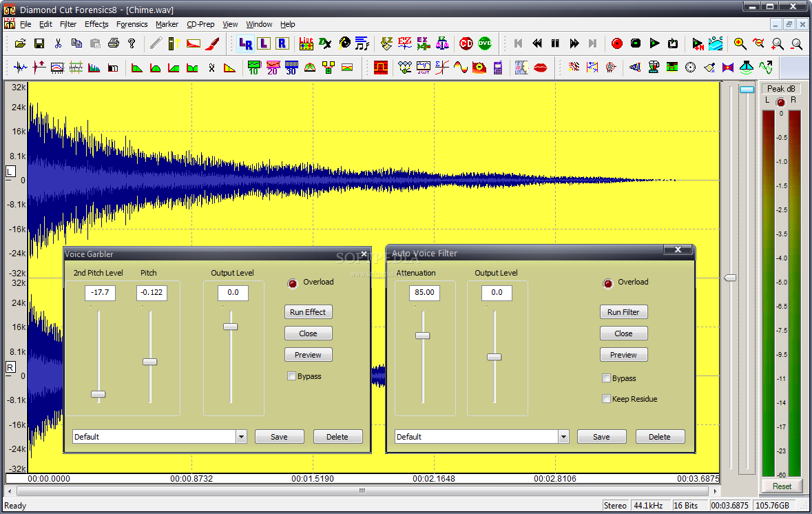Click the horizontal scrollbar under the waveform
Image resolution: width=812 pixels, height=514 pixels.
click(x=362, y=491)
